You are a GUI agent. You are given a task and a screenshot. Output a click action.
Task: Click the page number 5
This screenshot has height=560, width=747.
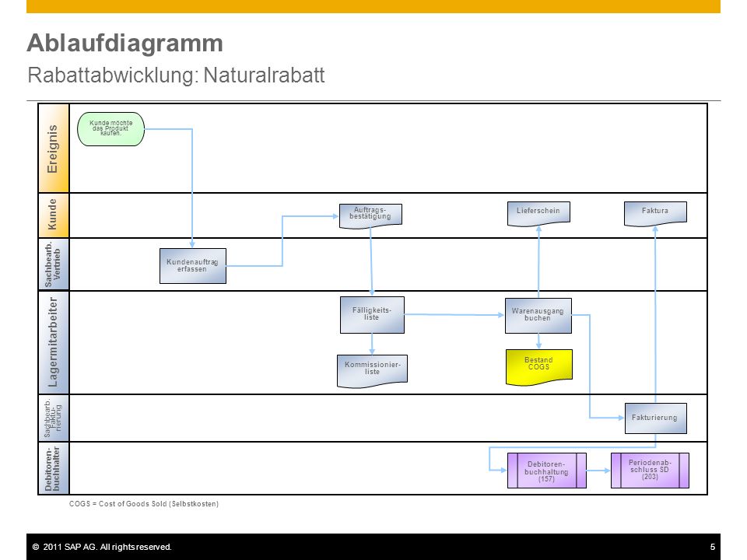pyautogui.click(x=713, y=547)
